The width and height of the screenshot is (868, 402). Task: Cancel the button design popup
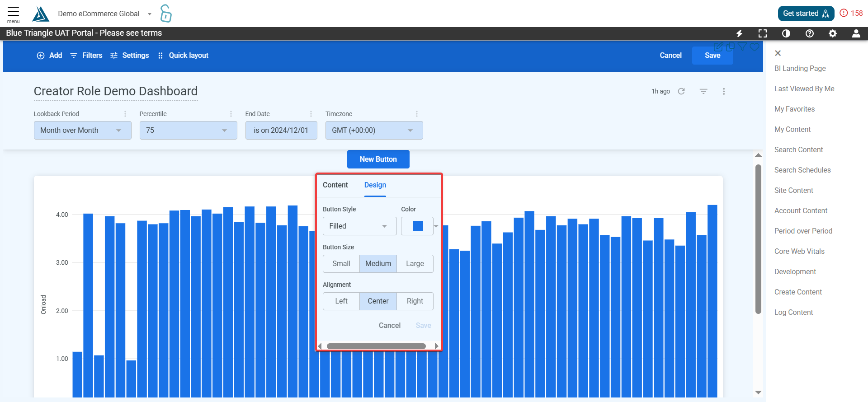390,325
